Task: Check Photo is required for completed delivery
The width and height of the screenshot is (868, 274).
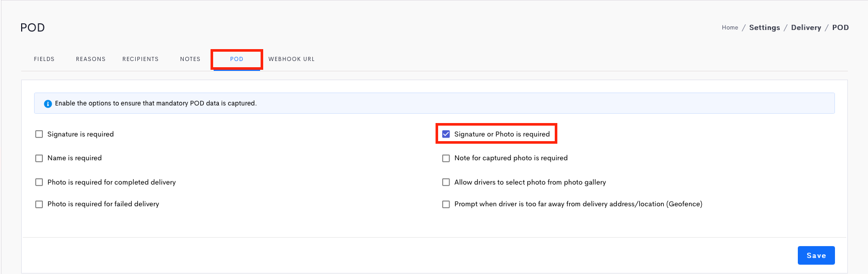Action: point(39,182)
